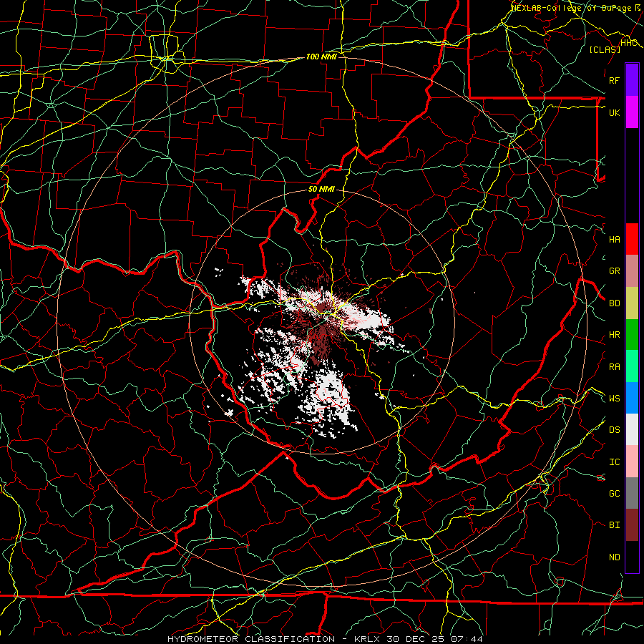Click the UK legend label
The image size is (644, 644).
(615, 112)
